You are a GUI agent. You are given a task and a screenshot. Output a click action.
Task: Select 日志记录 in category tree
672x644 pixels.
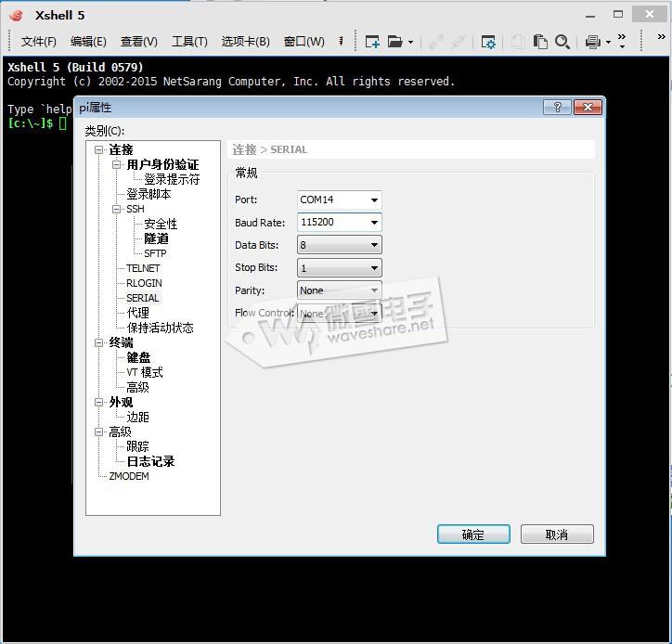click(x=151, y=461)
